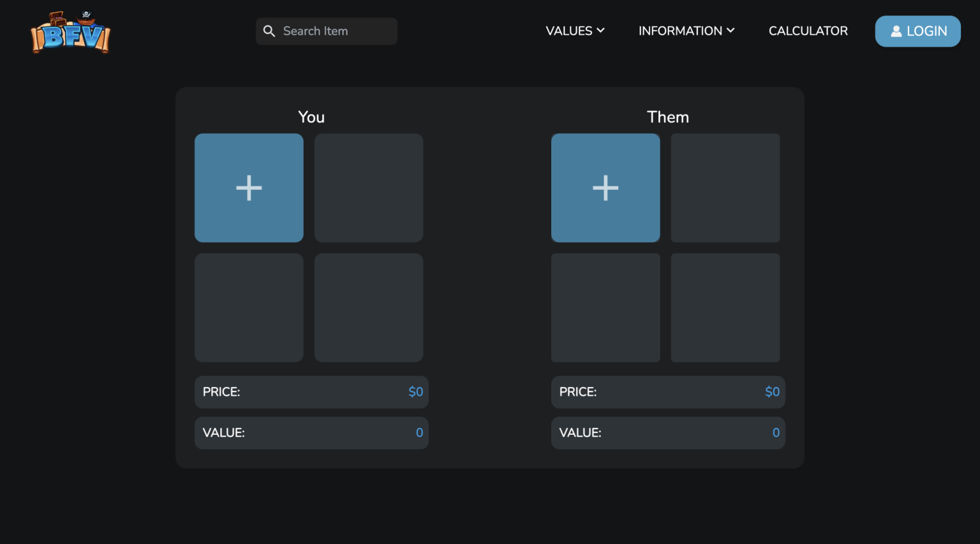The height and width of the screenshot is (544, 980).
Task: Click the BFV logo
Action: point(70,32)
